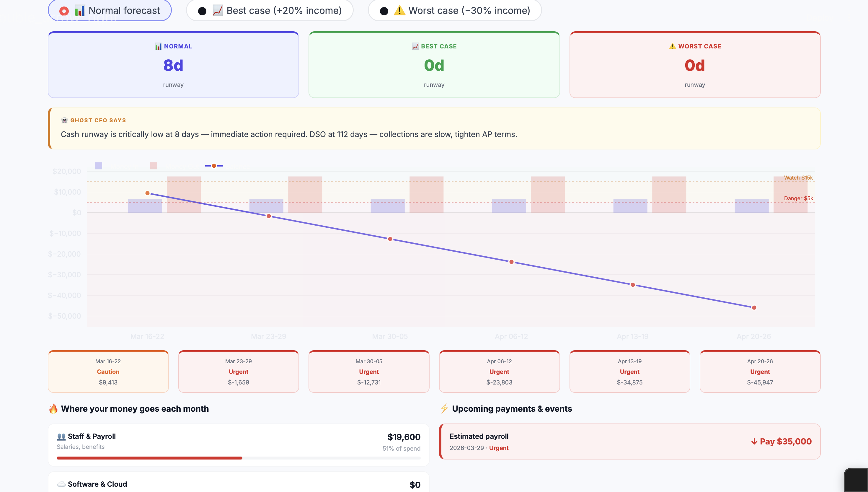Click the Mar 30-05 balance point on chart
The image size is (868, 492).
(390, 239)
